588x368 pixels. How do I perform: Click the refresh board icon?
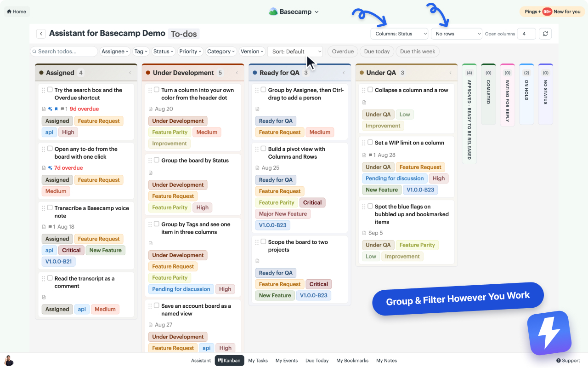click(x=545, y=34)
